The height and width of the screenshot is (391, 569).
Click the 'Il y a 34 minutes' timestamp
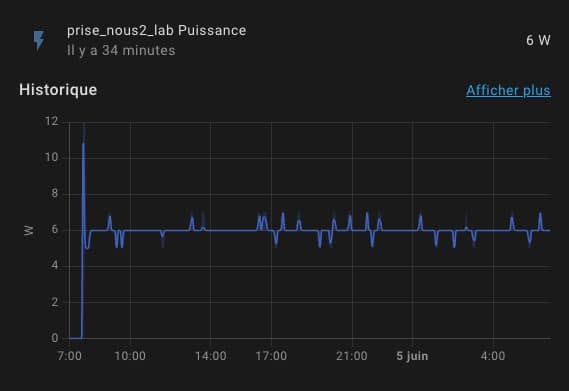click(121, 50)
